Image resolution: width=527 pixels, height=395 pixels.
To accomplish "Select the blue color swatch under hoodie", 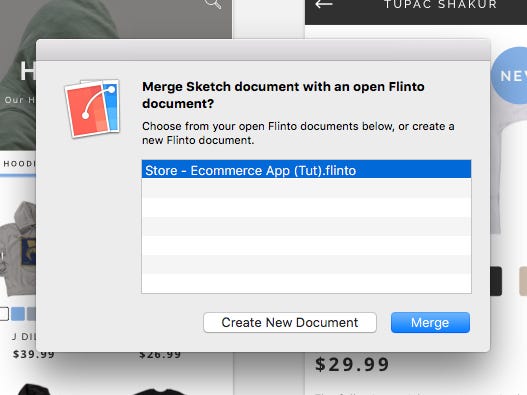I will tap(18, 314).
